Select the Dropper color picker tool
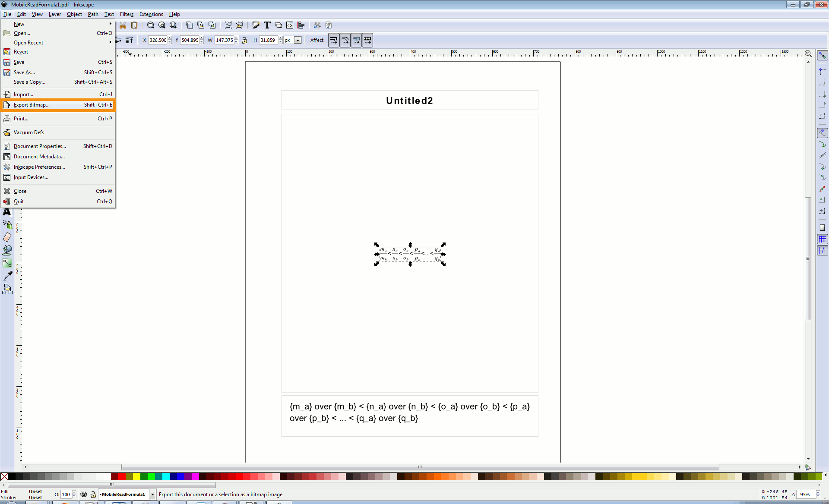 pyautogui.click(x=7, y=276)
